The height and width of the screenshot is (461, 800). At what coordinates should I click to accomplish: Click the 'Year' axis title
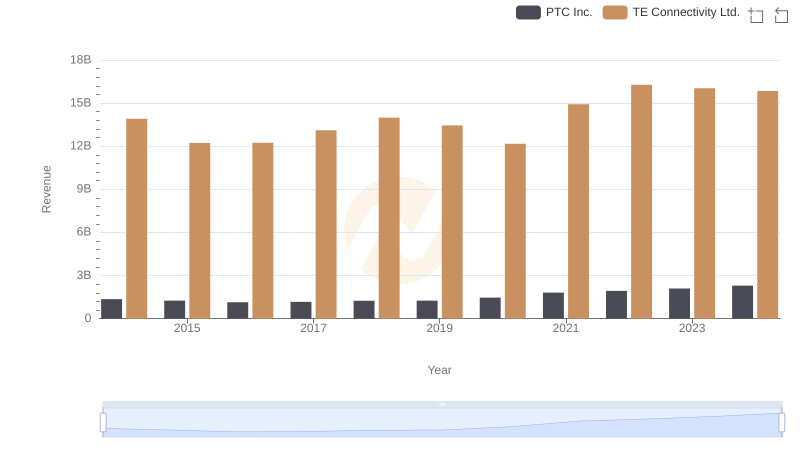(x=439, y=370)
